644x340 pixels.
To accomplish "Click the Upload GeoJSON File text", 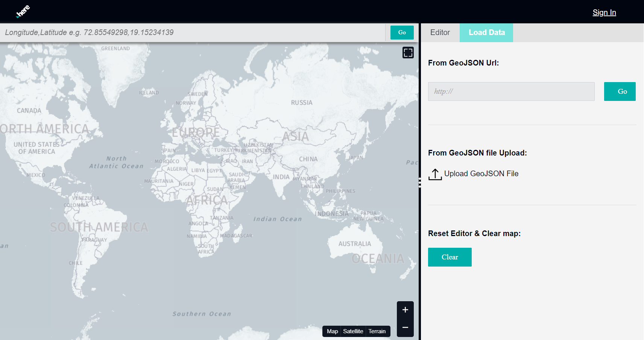I will pos(481,174).
